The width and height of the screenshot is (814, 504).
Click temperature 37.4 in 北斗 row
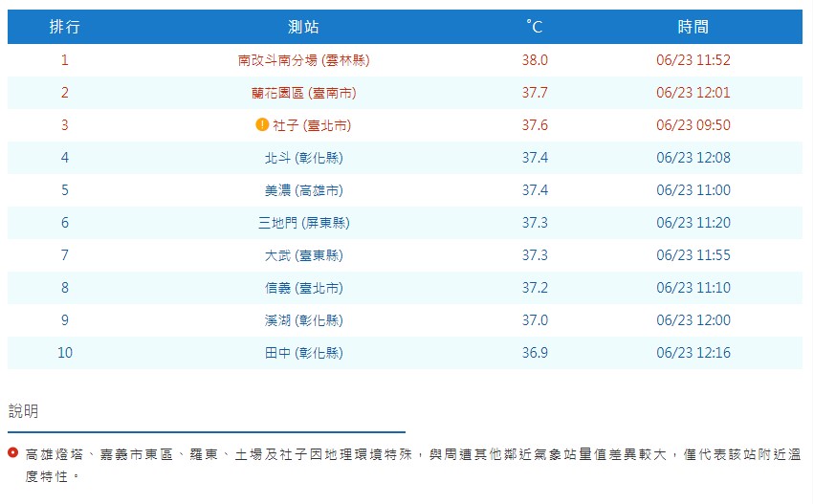535,157
